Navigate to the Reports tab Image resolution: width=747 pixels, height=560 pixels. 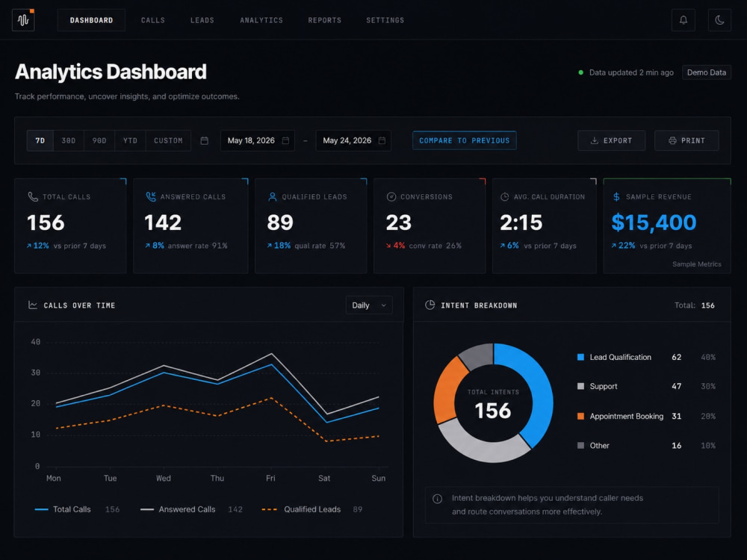pos(324,20)
